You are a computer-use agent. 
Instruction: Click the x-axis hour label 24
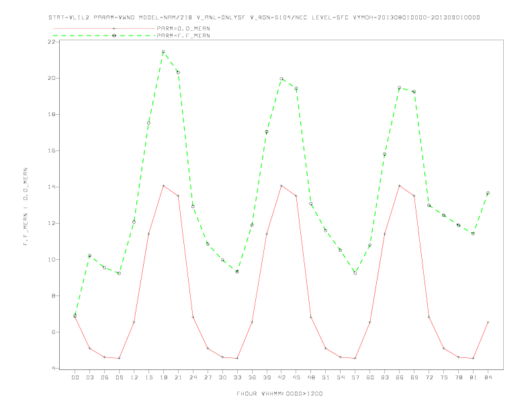click(193, 377)
